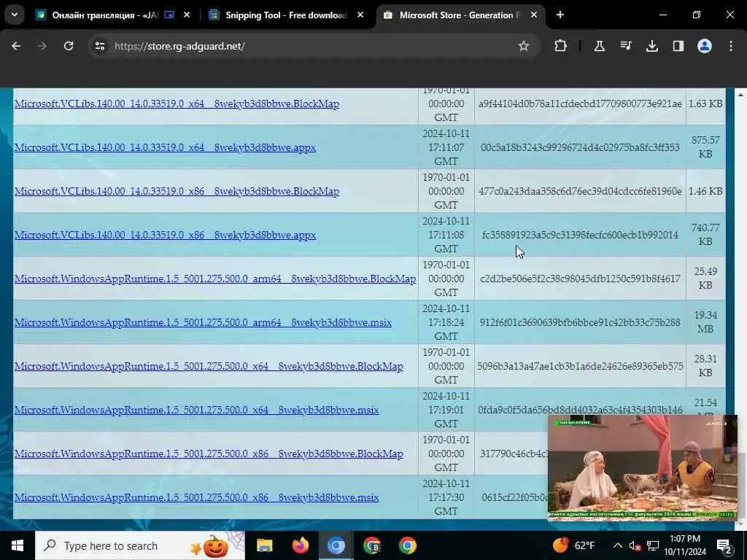Launch Firefox from the taskbar

coord(300,545)
